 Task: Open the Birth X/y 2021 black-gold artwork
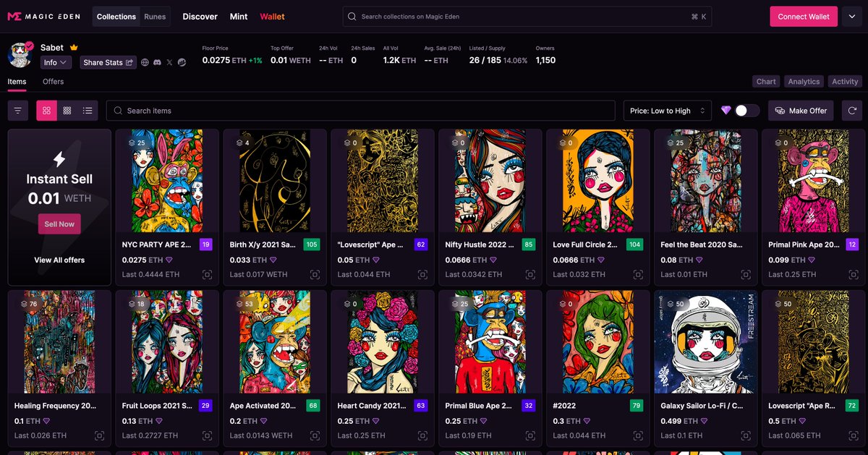(274, 181)
